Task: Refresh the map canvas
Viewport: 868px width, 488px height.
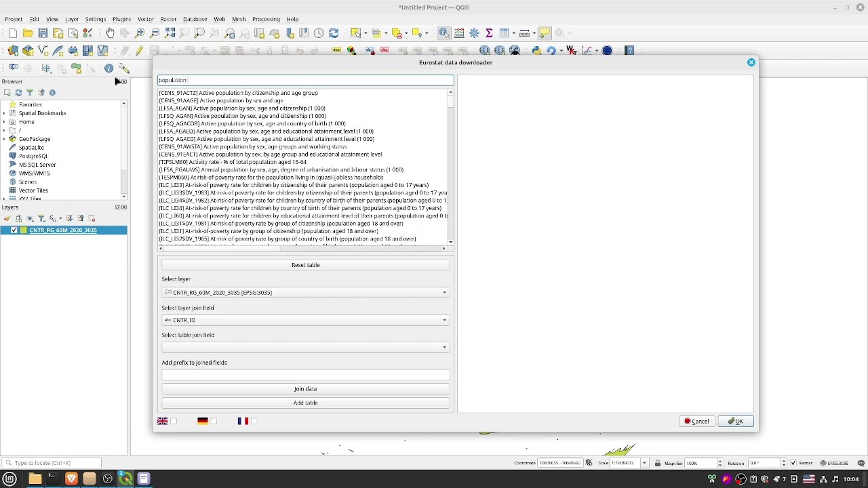Action: click(x=334, y=33)
